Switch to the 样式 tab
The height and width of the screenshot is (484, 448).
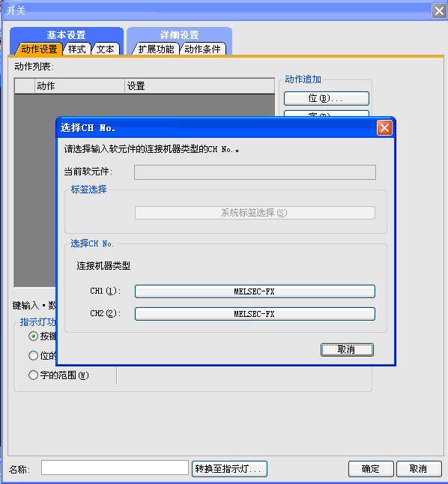click(x=77, y=49)
